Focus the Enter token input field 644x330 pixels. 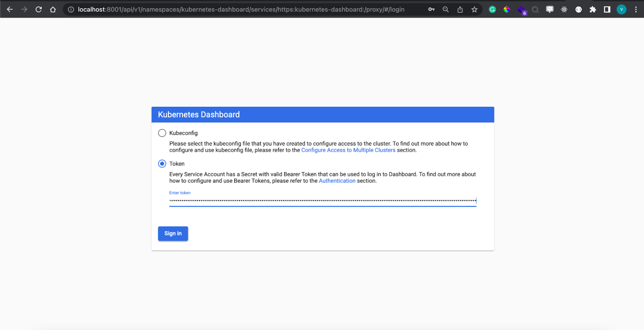click(x=323, y=201)
